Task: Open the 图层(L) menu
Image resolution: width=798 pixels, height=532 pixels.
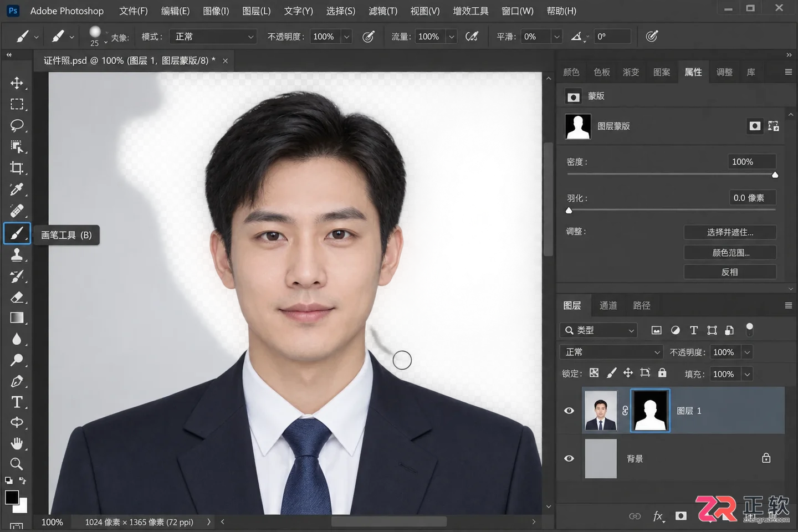Action: pos(257,11)
